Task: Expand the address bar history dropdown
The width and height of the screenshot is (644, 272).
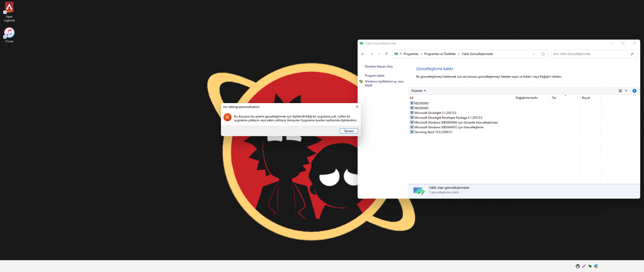Action: pyautogui.click(x=534, y=54)
